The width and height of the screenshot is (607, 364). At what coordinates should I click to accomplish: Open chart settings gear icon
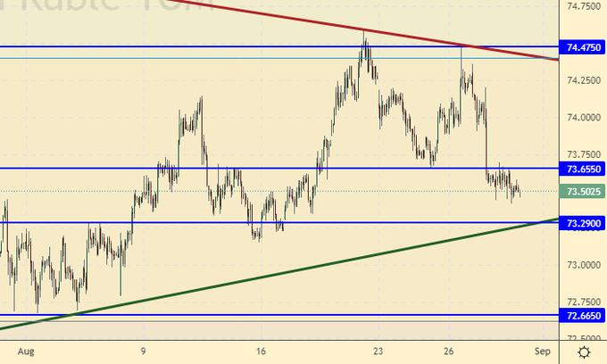point(584,352)
